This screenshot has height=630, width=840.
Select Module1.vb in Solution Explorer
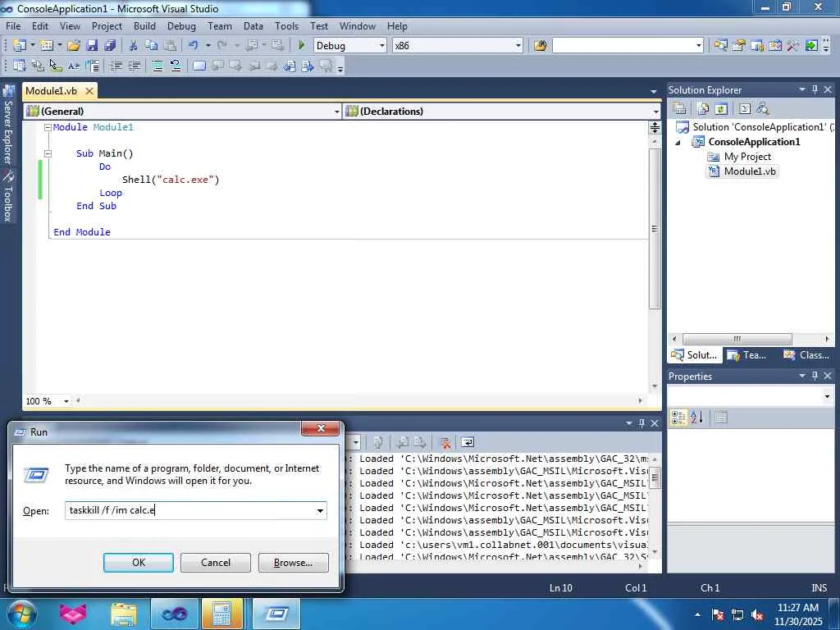742,171
